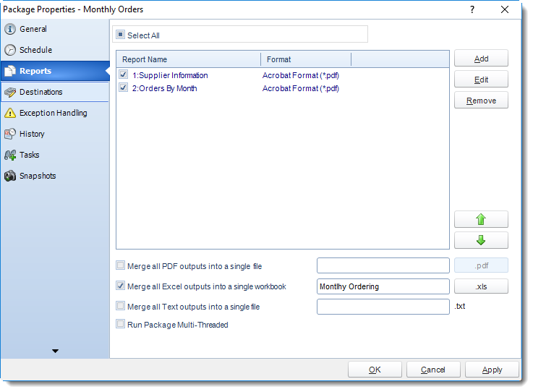Click the Edit button
Image resolution: width=533 pixels, height=392 pixels.
pyautogui.click(x=481, y=80)
